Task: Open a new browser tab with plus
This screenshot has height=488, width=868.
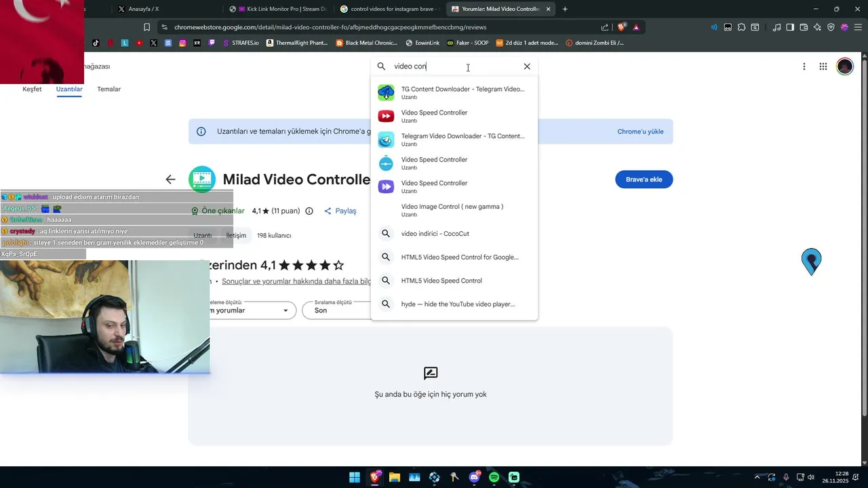Action: pos(565,9)
